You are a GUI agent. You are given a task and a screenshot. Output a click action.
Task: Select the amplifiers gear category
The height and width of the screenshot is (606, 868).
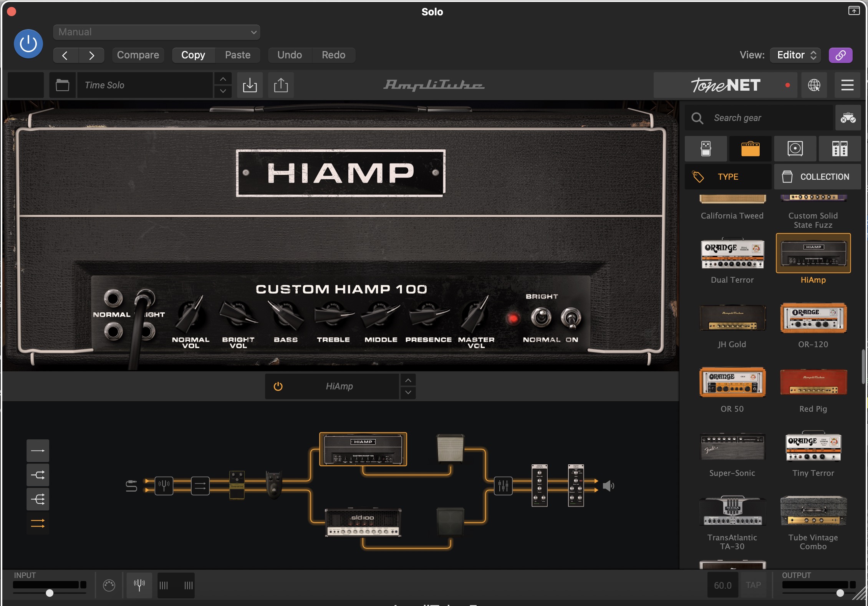click(750, 149)
